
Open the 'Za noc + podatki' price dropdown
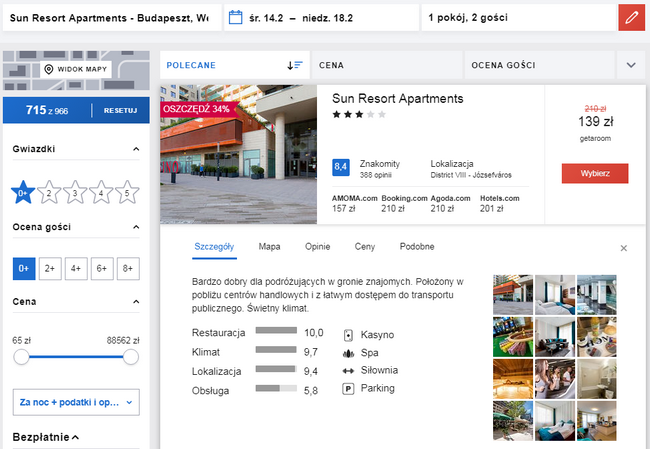(76, 402)
